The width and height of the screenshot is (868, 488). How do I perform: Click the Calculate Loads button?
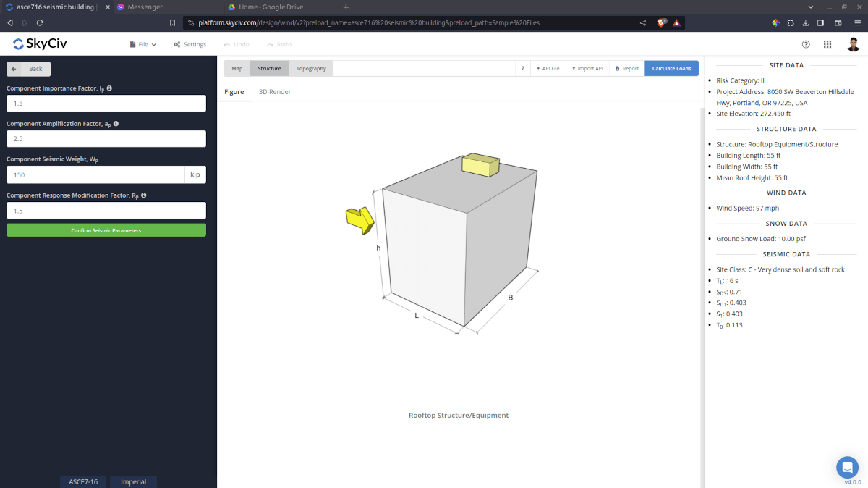(671, 69)
